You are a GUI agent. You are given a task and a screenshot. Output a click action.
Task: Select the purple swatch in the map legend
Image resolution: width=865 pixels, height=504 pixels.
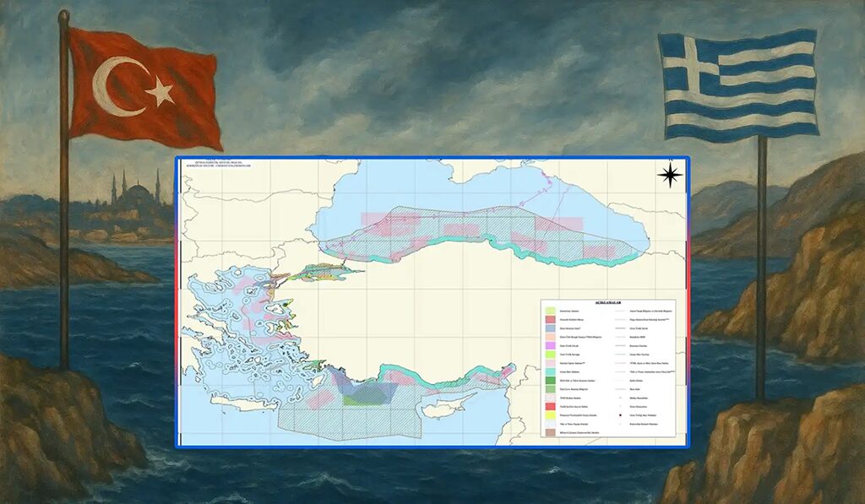[x=550, y=346]
